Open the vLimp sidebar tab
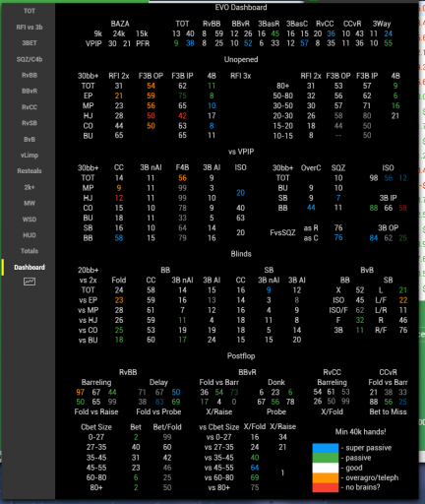Image resolution: width=425 pixels, height=504 pixels. pyautogui.click(x=30, y=155)
